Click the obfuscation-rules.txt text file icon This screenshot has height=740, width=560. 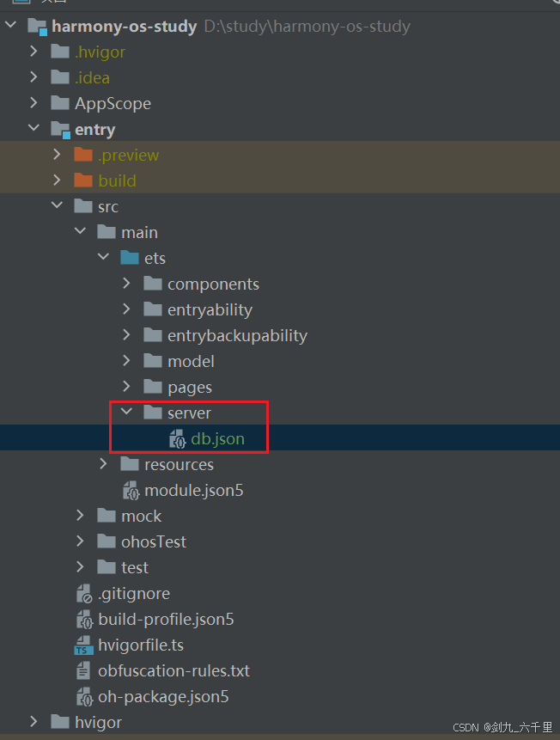coord(83,670)
